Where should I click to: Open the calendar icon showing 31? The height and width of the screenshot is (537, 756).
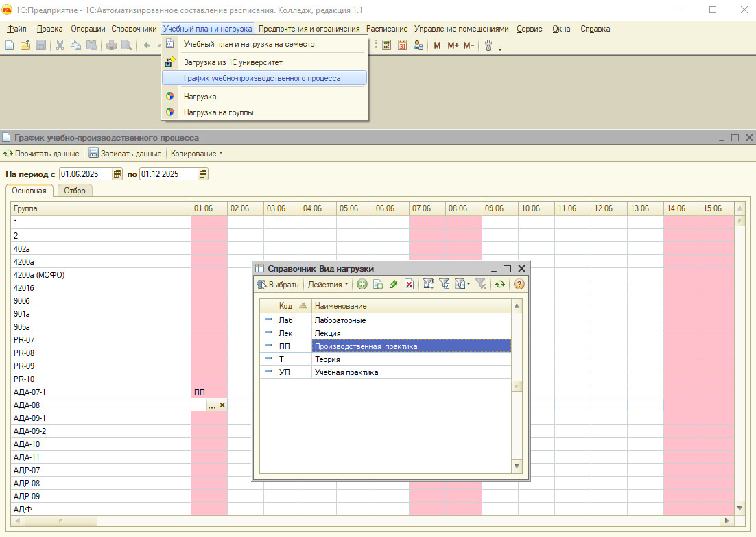402,45
